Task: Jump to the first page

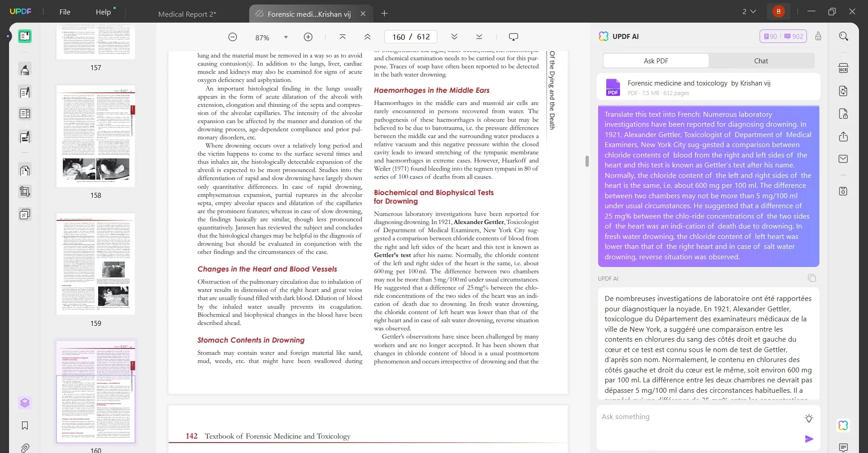Action: 343,37
